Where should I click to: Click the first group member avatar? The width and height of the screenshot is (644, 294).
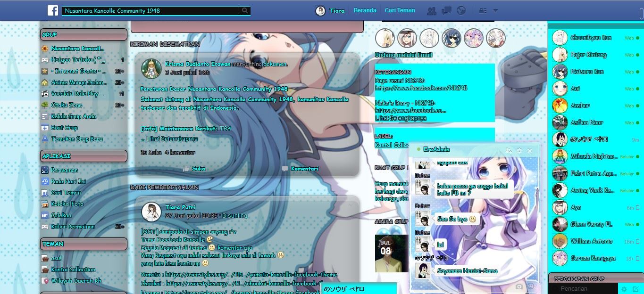[385, 38]
